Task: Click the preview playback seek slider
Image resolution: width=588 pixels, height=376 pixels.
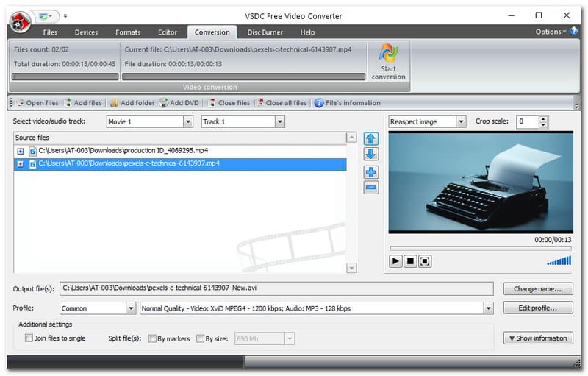Action: pyautogui.click(x=481, y=249)
